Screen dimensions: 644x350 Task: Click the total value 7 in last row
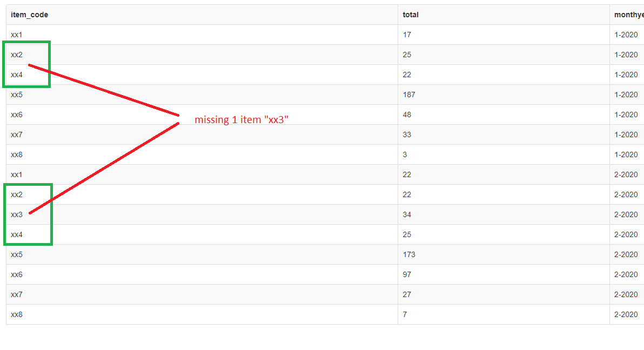pyautogui.click(x=405, y=314)
